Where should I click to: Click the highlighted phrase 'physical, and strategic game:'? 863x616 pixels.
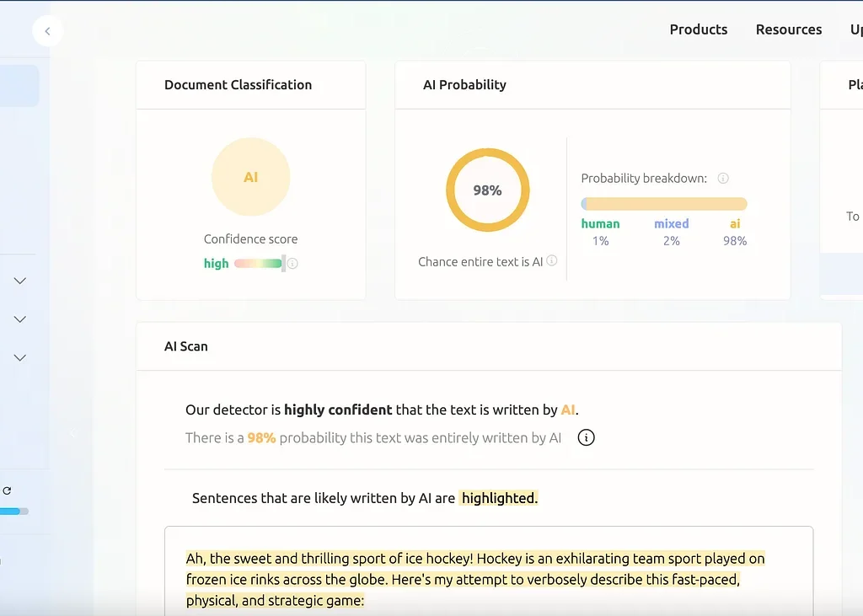(x=276, y=601)
